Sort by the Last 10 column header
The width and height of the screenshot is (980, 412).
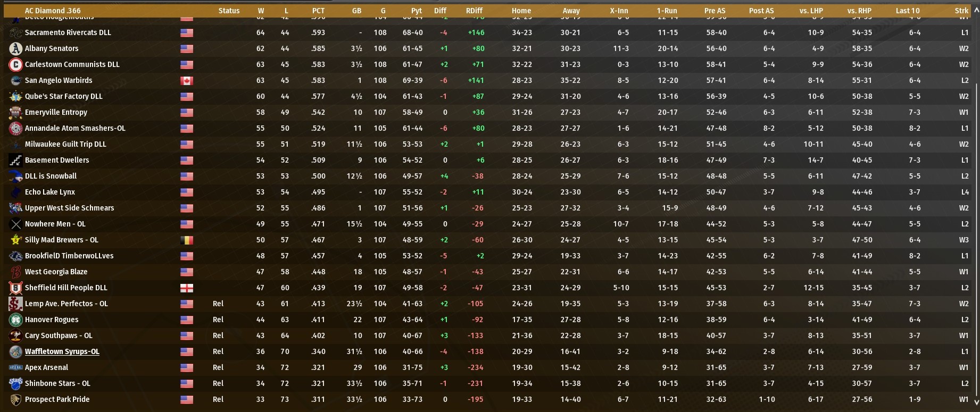[907, 11]
